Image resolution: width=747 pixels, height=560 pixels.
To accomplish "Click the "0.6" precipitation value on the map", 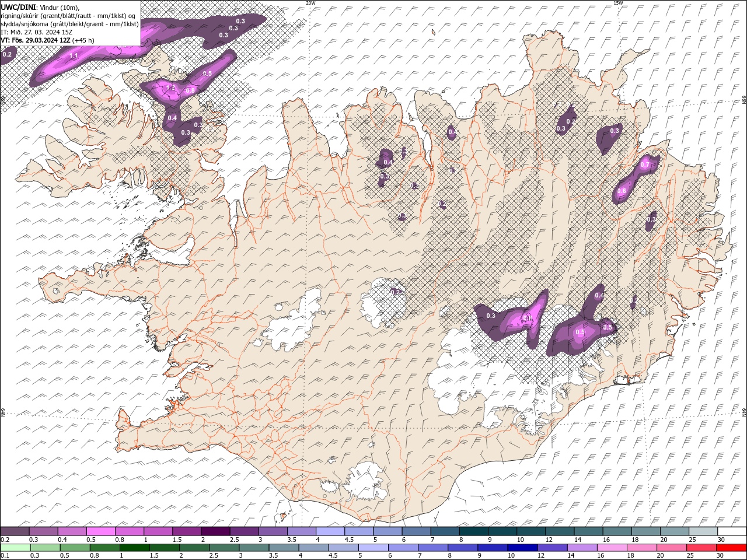I will pos(622,191).
